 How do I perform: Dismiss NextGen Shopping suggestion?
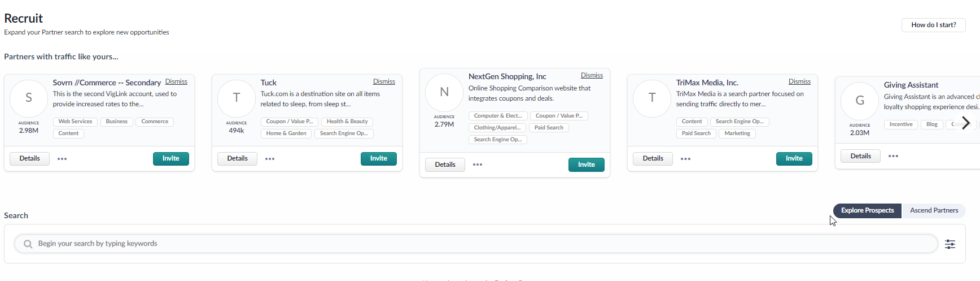pos(592,76)
